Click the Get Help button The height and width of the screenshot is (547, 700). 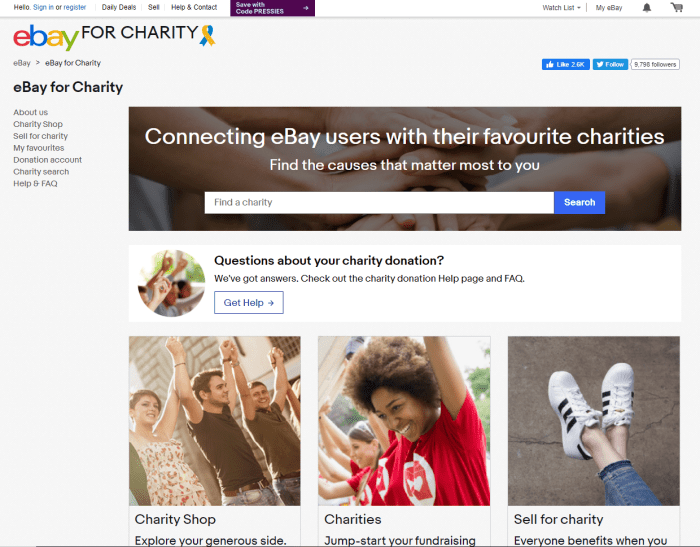tap(249, 303)
